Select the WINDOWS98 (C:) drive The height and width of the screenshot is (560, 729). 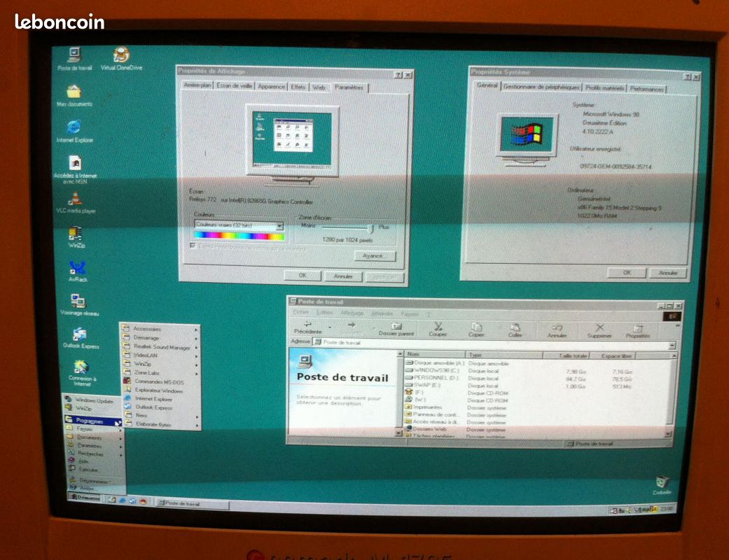coord(432,370)
